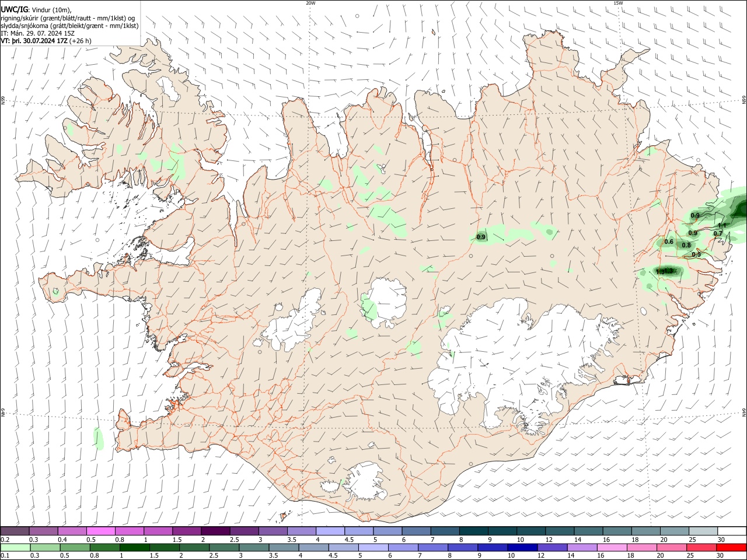Pick the white final swatch in the upper scale
The width and height of the screenshot is (747, 560).
pyautogui.click(x=732, y=531)
